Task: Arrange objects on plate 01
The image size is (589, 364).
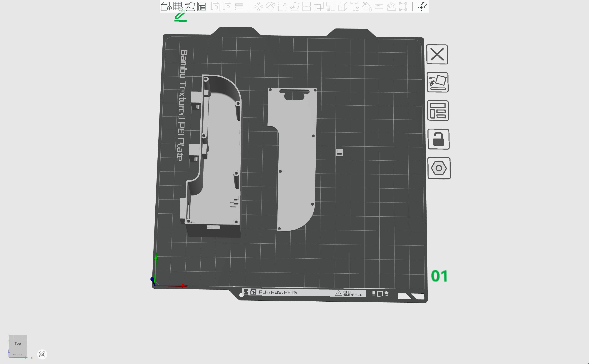Action: [438, 111]
